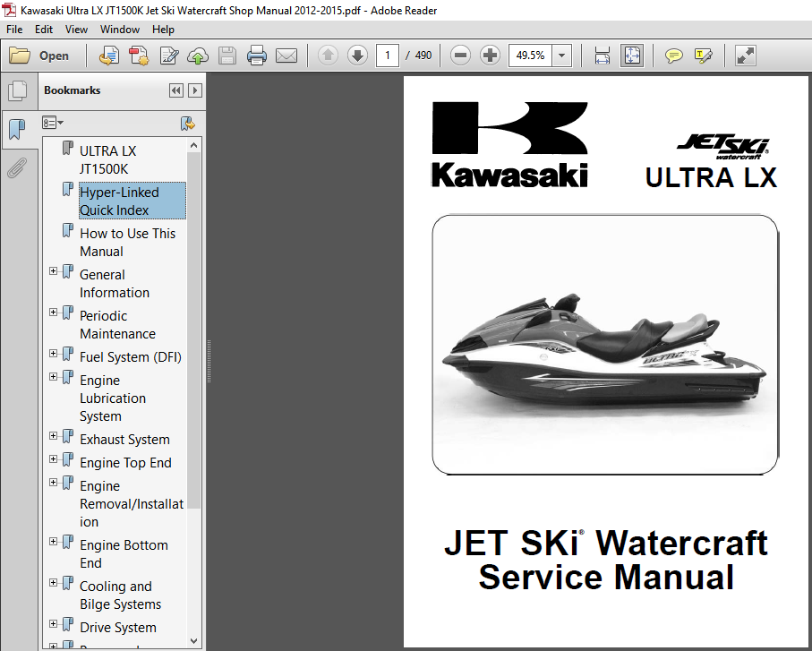Open the File menu

coord(14,30)
